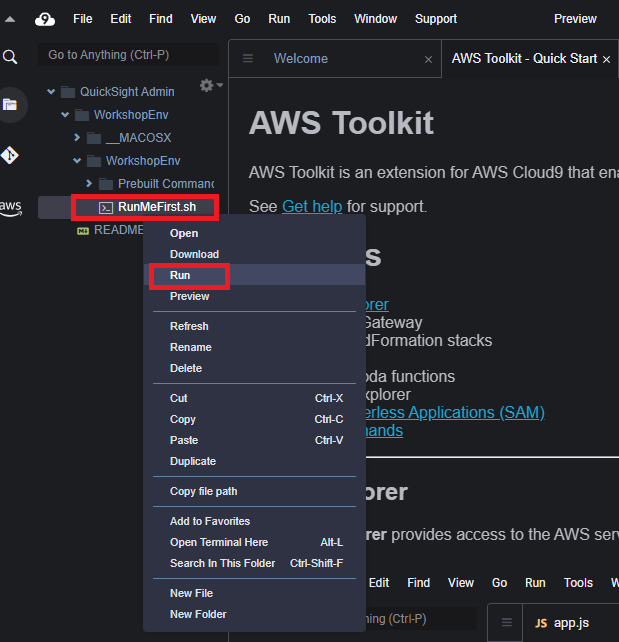Select RunMeFirst.sh in the file tree
Screen dimensions: 619x642
157,207
